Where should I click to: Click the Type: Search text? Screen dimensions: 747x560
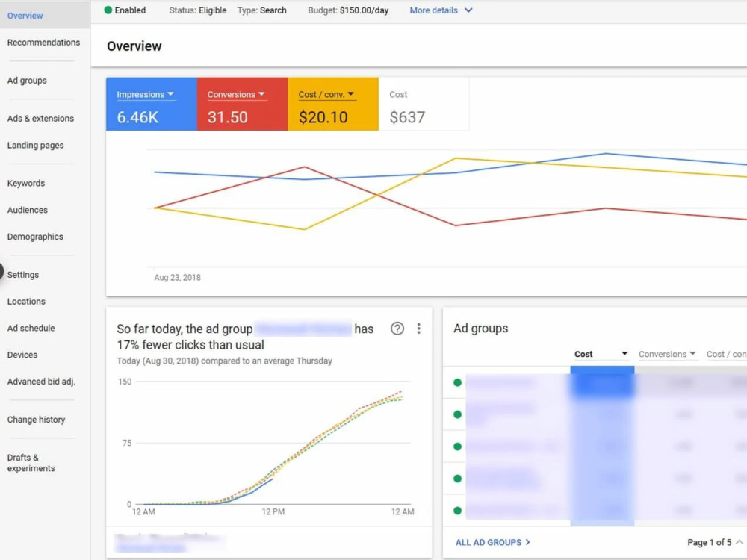(x=261, y=10)
